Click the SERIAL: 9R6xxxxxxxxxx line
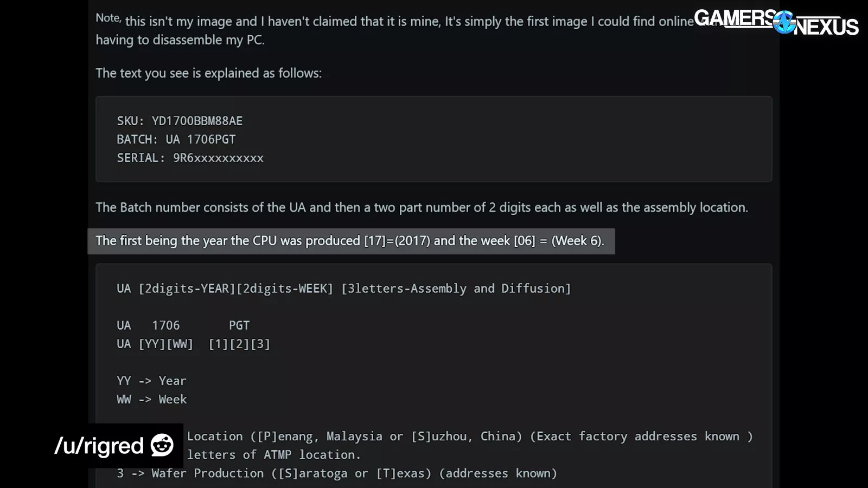The height and width of the screenshot is (488, 868). click(190, 158)
